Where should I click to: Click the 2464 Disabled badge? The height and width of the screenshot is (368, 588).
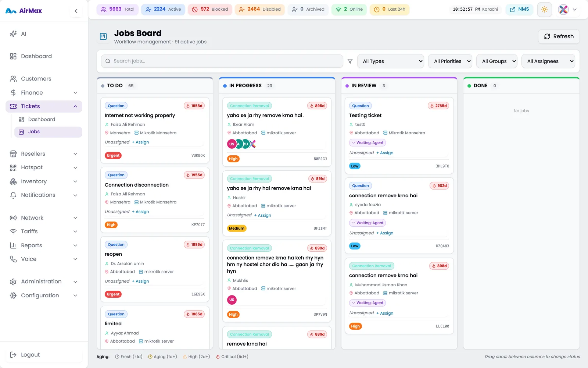tap(260, 9)
